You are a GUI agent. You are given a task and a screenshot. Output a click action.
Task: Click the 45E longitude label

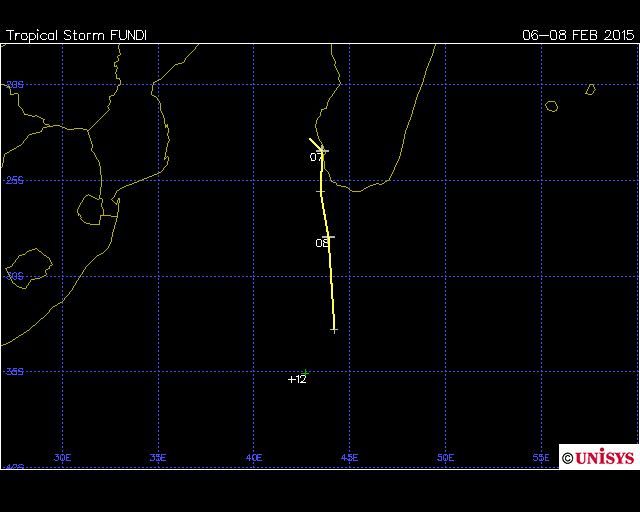click(350, 457)
